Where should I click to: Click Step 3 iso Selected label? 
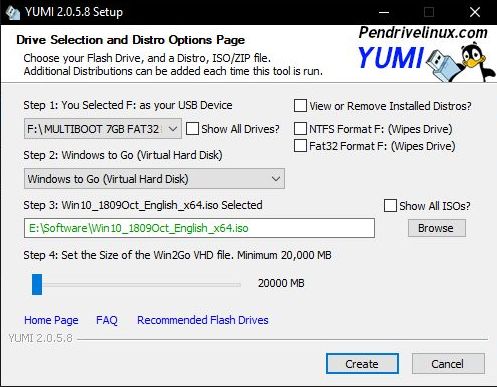(143, 205)
